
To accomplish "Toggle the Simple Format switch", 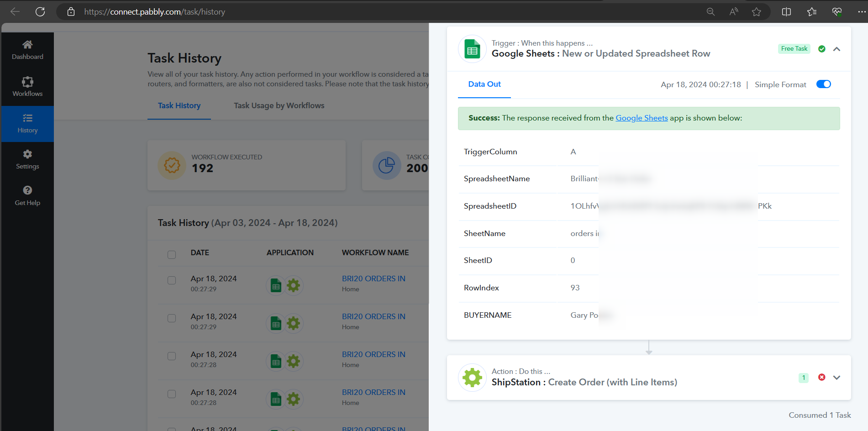I will (x=824, y=84).
